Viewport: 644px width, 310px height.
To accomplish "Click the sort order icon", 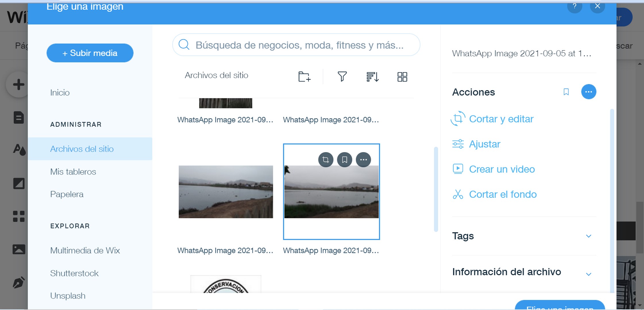I will click(372, 77).
